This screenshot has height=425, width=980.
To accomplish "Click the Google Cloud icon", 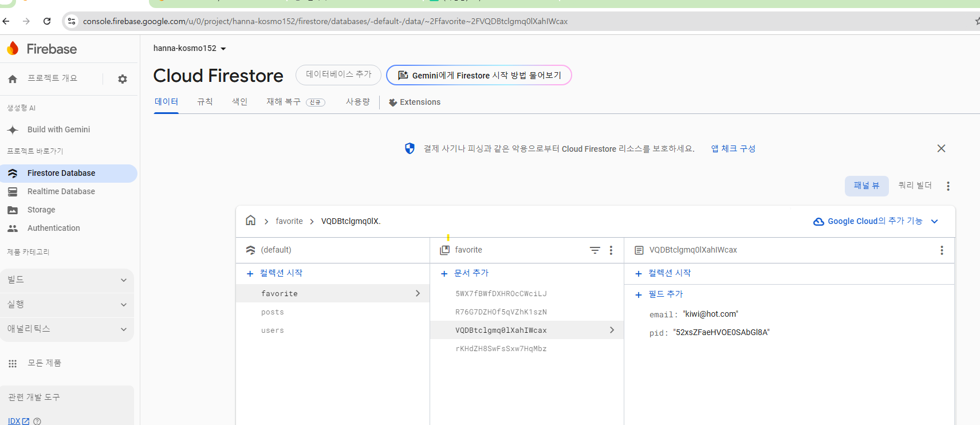I will [818, 222].
